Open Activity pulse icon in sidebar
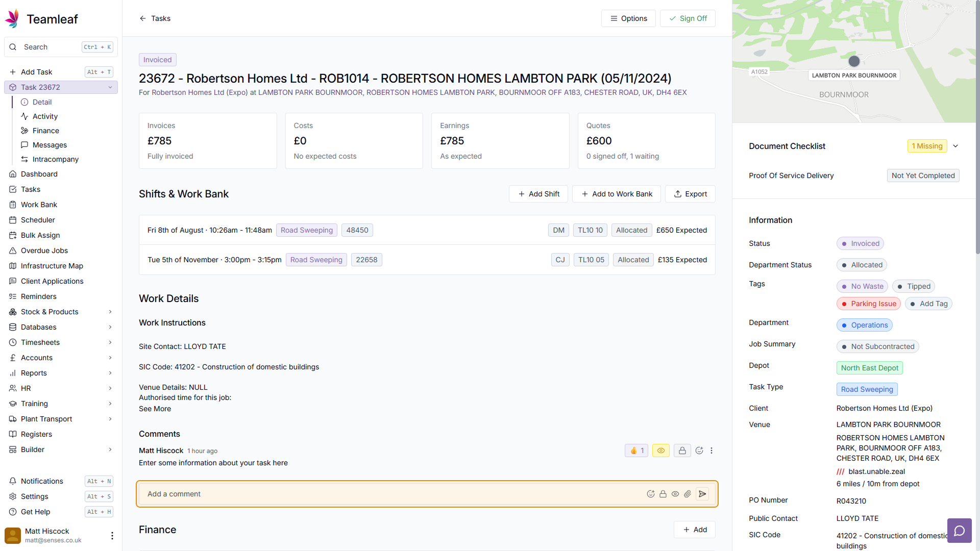 (x=24, y=116)
